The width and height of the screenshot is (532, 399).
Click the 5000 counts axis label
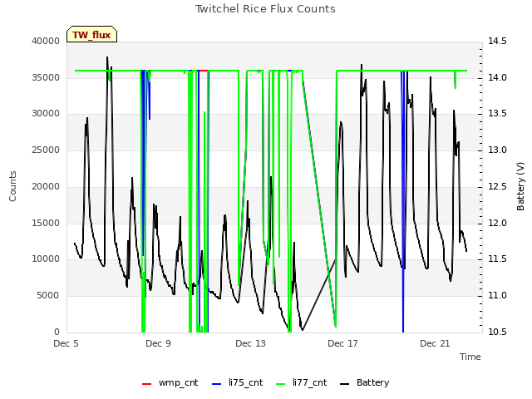(48, 296)
